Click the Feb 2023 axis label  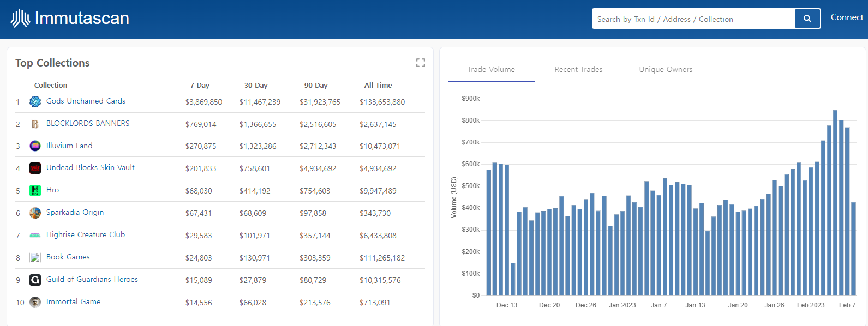click(x=811, y=305)
